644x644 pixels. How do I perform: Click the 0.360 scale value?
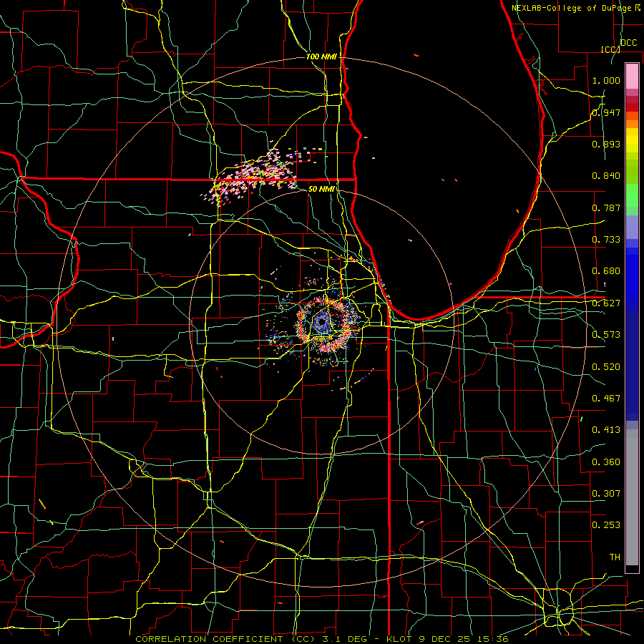(606, 462)
